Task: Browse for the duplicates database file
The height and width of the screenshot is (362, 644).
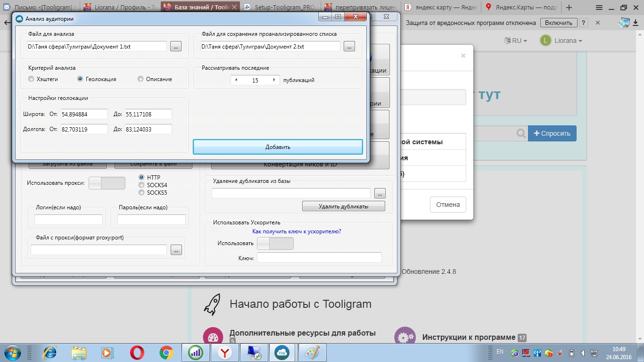Action: [x=380, y=194]
